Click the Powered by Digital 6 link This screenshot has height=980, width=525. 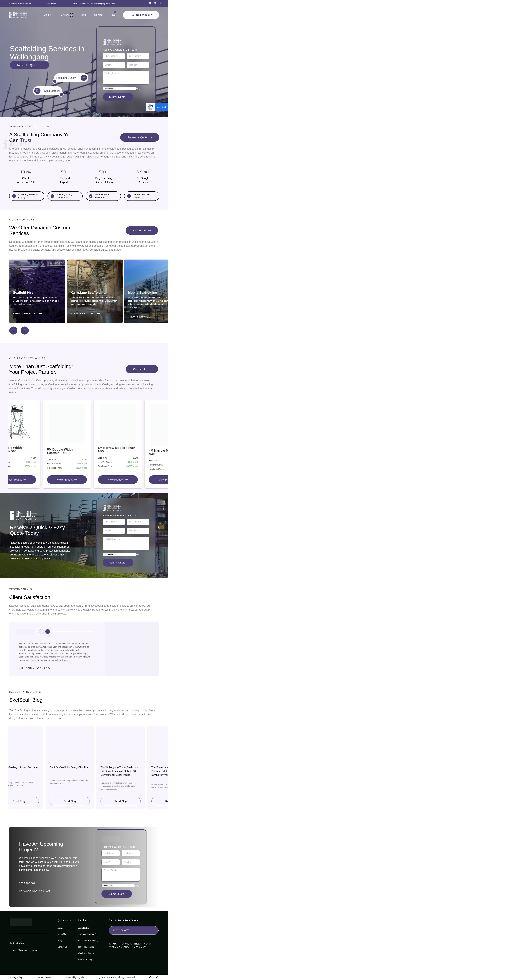coord(75,977)
